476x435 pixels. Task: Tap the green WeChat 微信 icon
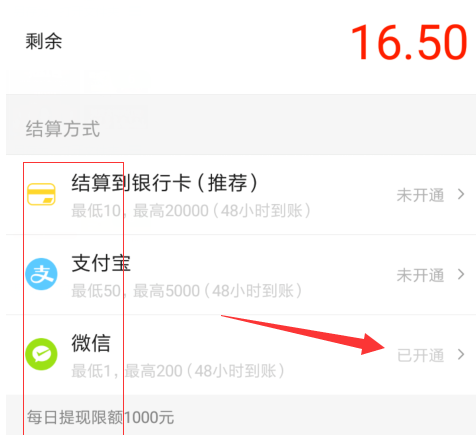(x=41, y=354)
